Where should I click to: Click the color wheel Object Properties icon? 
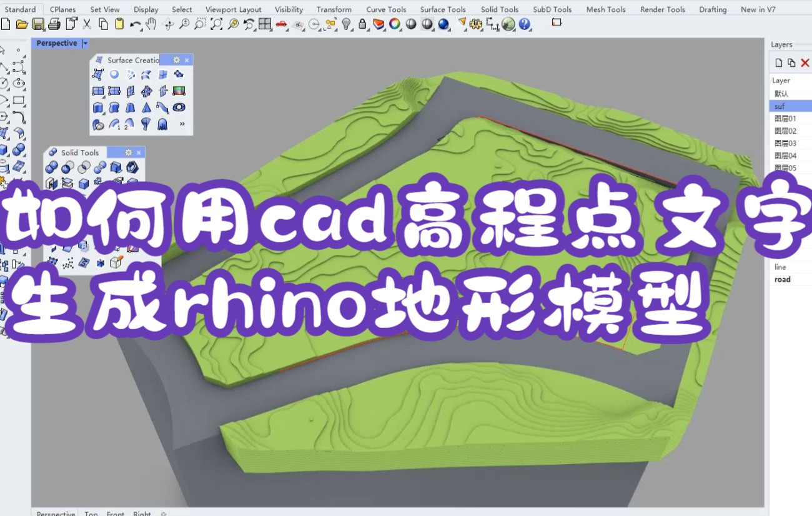coord(395,24)
